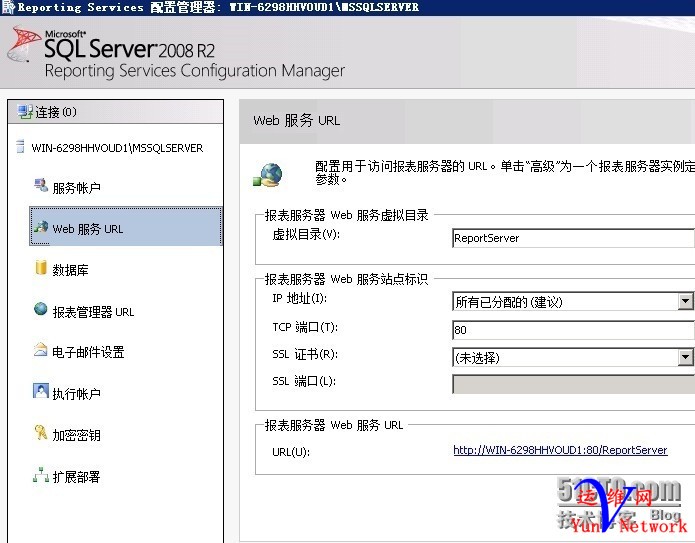695x543 pixels.
Task: Click the 加密密钥 keys icon
Action: pyautogui.click(x=41, y=432)
